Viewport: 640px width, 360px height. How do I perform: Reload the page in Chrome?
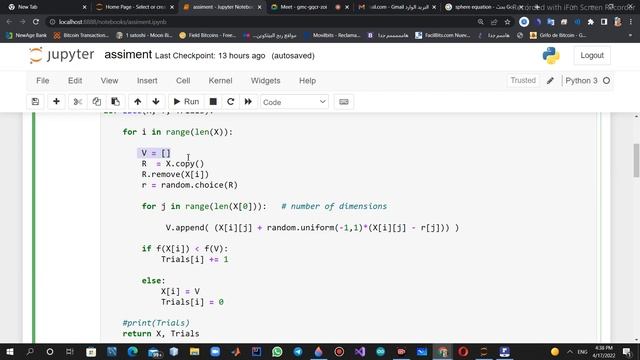click(36, 22)
